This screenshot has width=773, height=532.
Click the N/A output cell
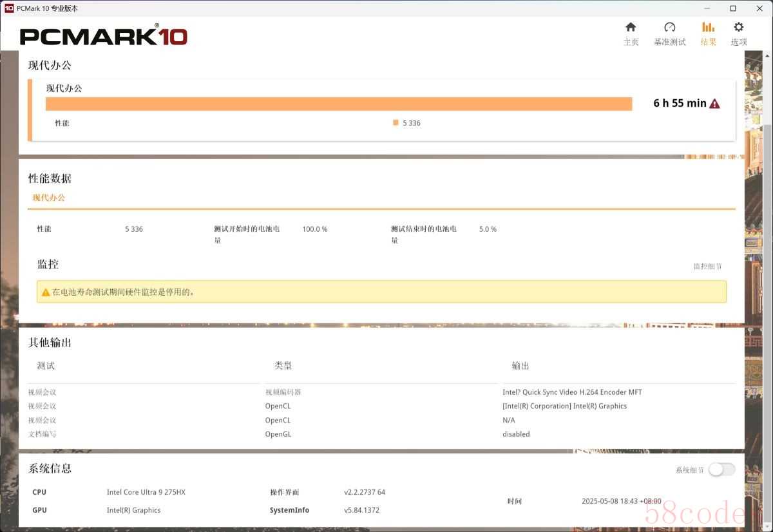click(x=509, y=421)
